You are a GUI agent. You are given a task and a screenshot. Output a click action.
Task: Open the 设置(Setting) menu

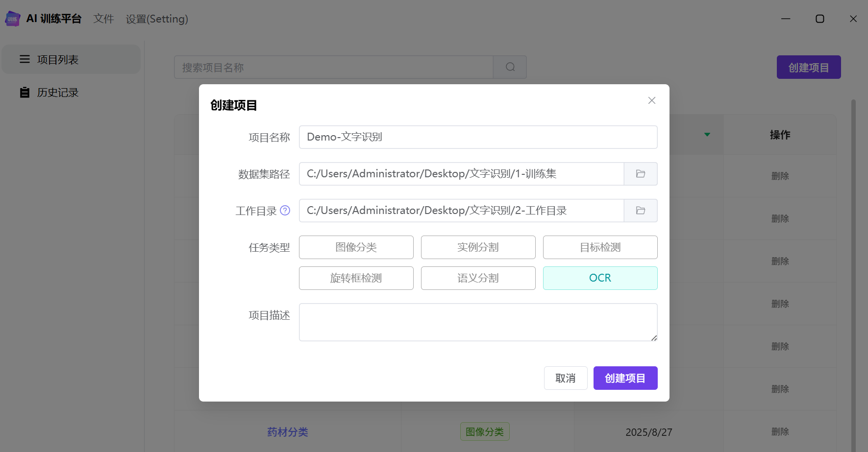[157, 19]
